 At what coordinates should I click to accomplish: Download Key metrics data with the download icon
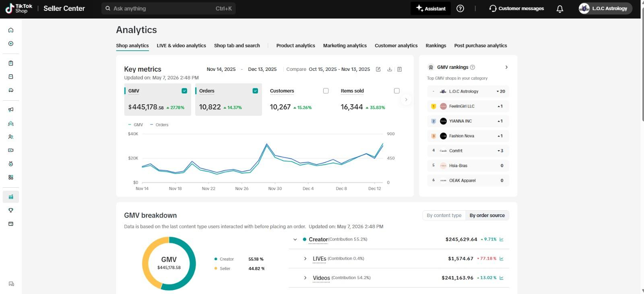(x=390, y=69)
